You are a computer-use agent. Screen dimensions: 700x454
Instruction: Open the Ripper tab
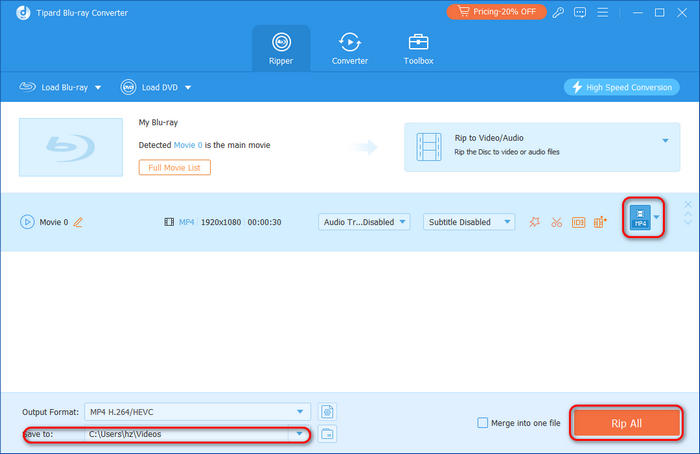pyautogui.click(x=281, y=49)
